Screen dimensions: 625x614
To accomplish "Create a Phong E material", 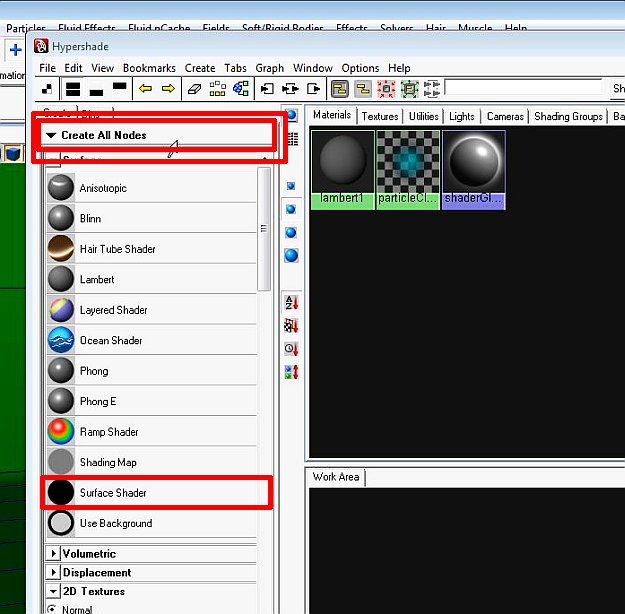I will coord(152,401).
